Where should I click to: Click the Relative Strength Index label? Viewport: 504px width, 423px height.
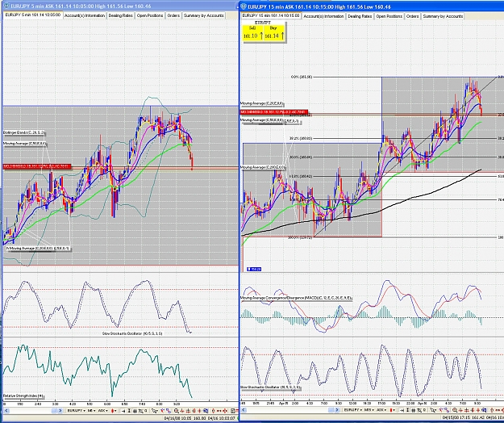[23, 396]
